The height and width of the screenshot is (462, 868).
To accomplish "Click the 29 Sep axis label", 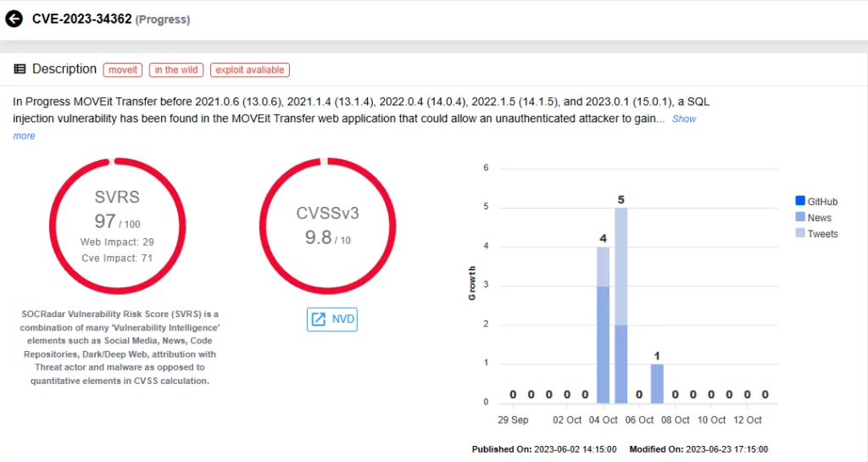I will click(513, 420).
